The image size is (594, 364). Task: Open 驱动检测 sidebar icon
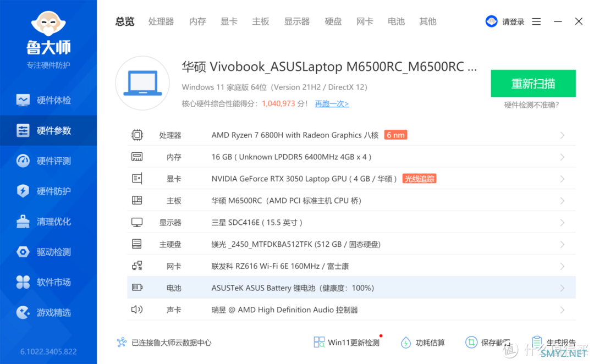tap(23, 251)
